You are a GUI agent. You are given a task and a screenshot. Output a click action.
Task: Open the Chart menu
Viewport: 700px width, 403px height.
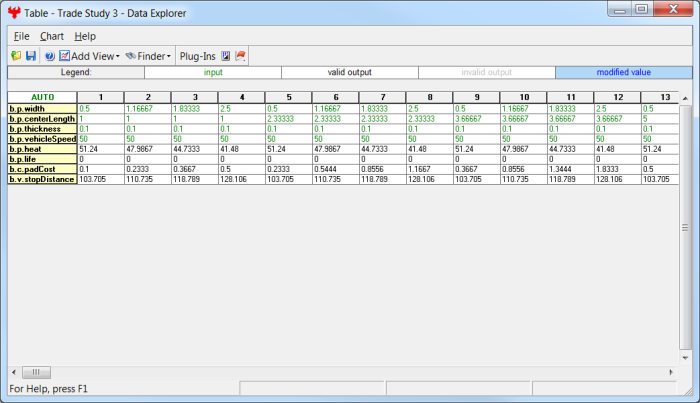coord(52,36)
